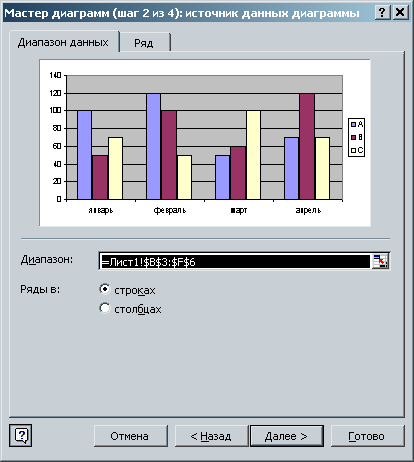The height and width of the screenshot is (462, 414).
Task: Switch to the 'Ряд' tab
Action: (x=144, y=43)
